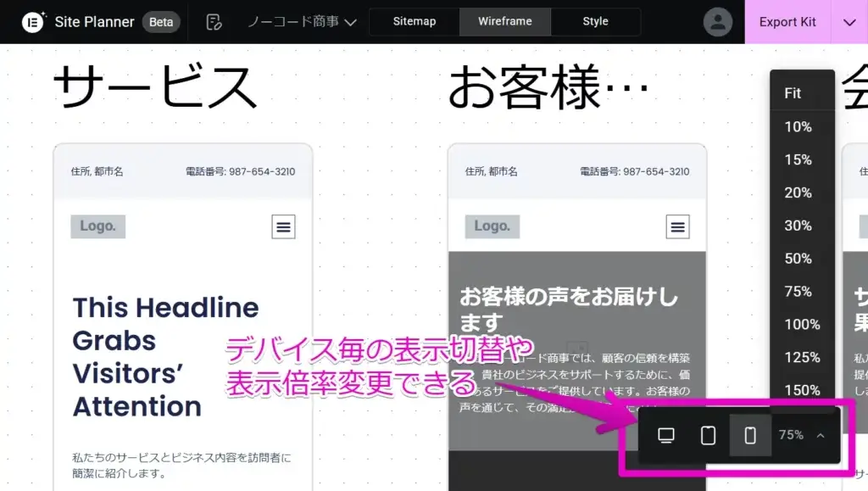Set zoom to 125%
The image size is (868, 491).
pyautogui.click(x=802, y=358)
